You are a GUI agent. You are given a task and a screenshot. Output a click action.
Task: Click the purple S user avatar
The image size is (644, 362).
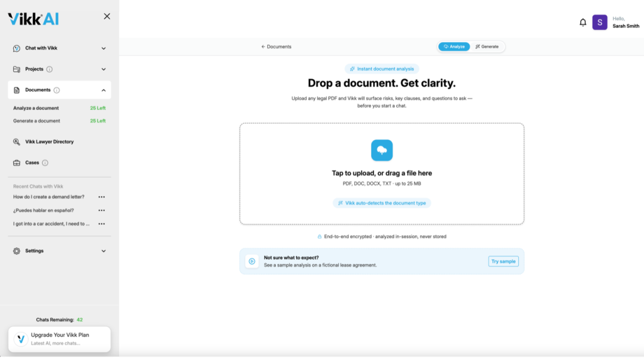pos(599,23)
